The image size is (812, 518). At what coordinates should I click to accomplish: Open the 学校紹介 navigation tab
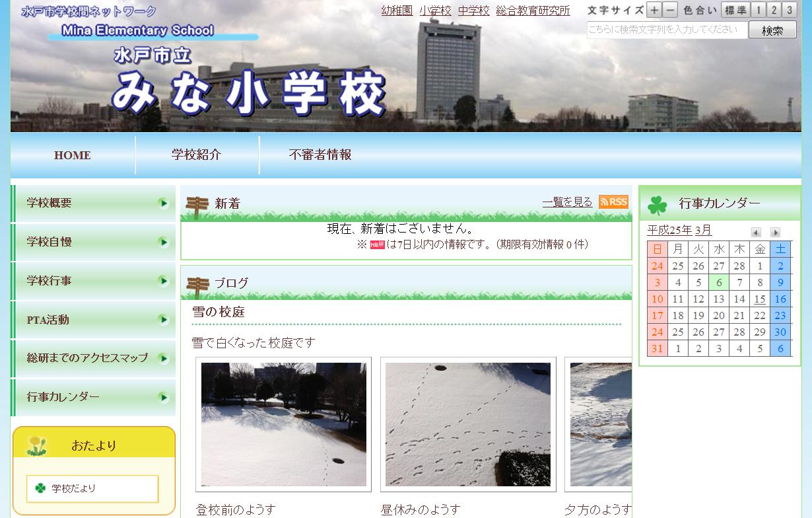click(x=197, y=155)
